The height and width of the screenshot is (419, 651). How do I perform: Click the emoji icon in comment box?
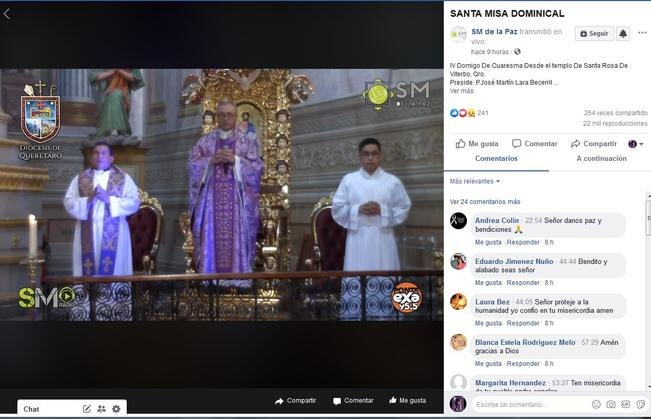pyautogui.click(x=596, y=404)
